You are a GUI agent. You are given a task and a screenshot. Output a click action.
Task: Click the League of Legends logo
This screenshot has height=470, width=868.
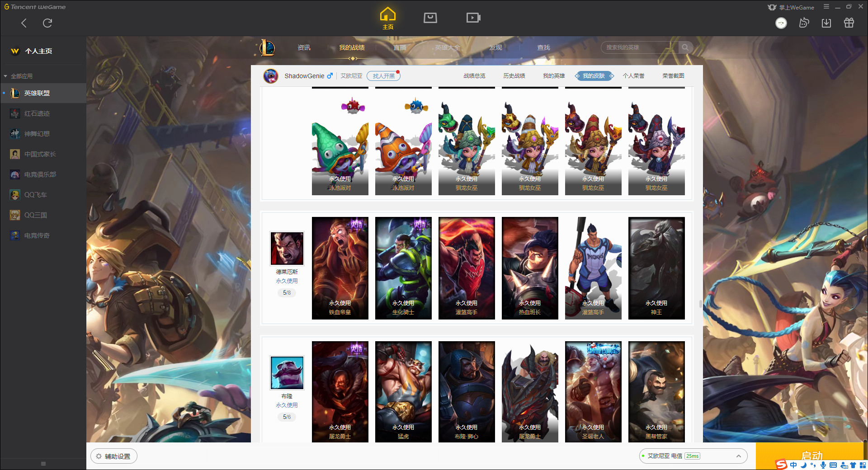pos(267,47)
